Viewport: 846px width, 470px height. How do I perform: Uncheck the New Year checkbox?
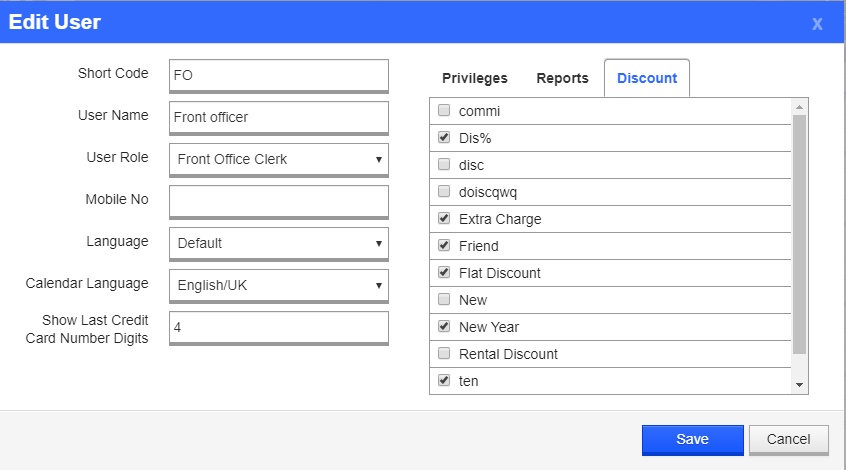(x=444, y=326)
